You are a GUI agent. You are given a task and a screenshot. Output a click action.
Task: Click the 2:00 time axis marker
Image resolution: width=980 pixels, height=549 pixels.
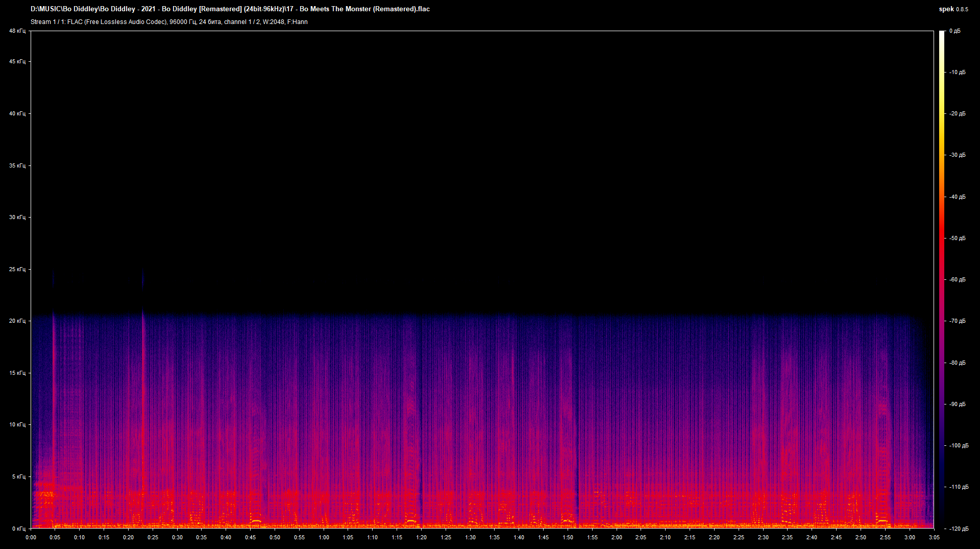pos(617,537)
